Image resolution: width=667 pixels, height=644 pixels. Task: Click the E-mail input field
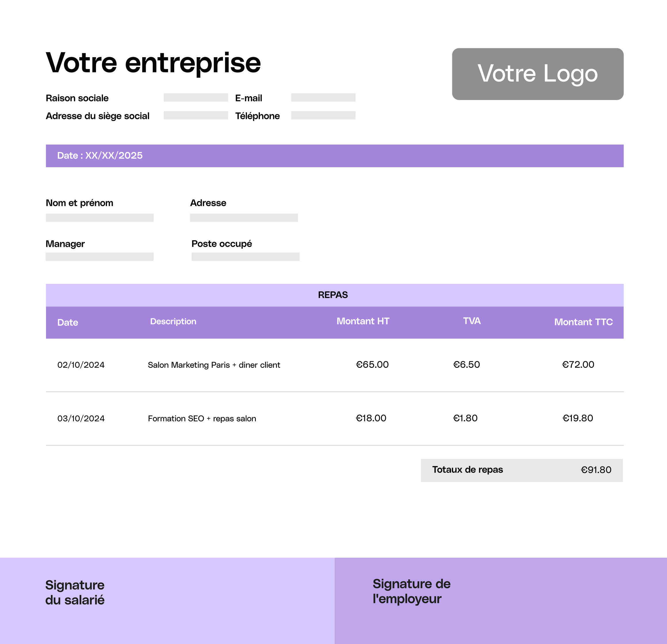323,98
